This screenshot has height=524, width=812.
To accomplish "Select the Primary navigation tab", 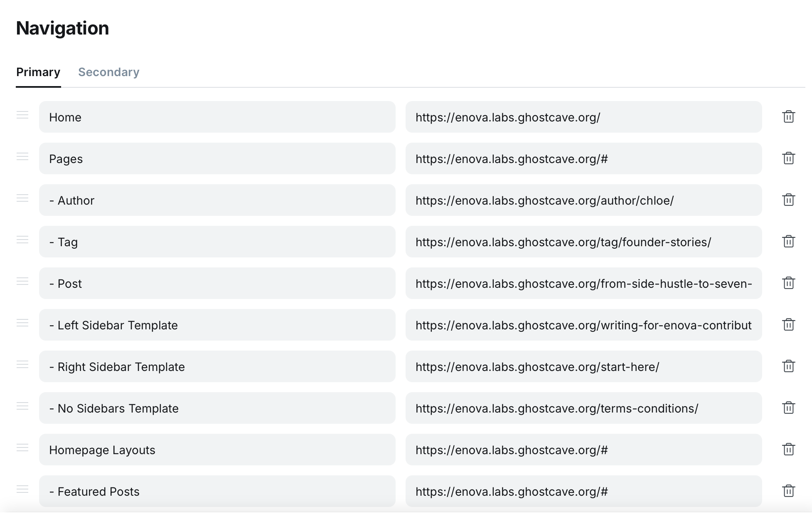I will pyautogui.click(x=38, y=72).
